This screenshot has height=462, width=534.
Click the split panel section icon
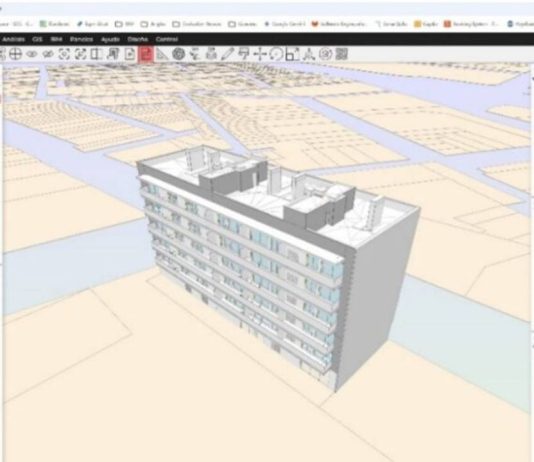[x=96, y=54]
